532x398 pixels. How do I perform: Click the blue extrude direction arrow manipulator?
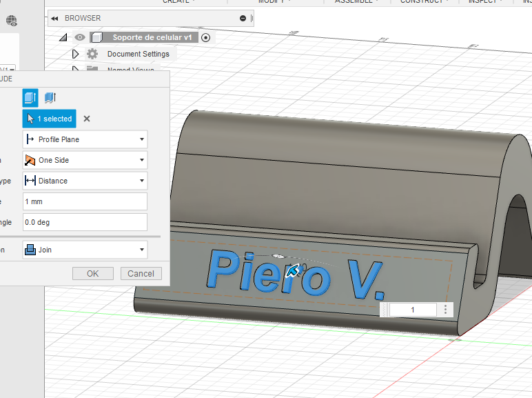coord(292,270)
